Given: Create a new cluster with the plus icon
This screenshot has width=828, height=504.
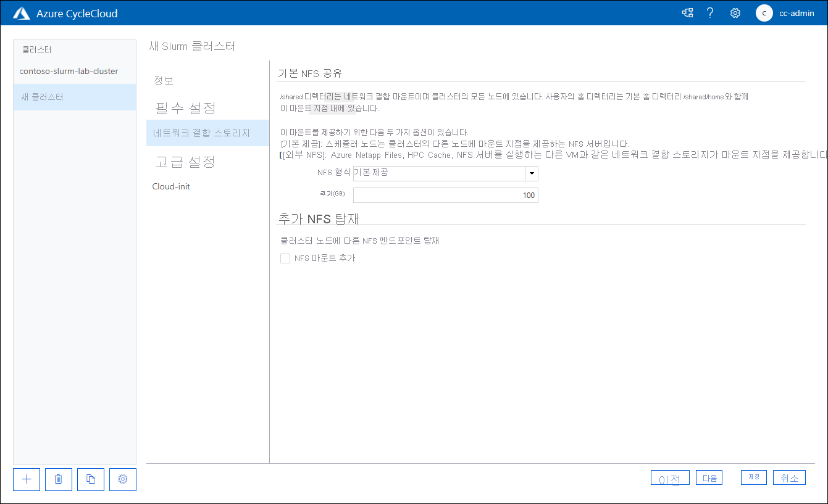Looking at the screenshot, I should pos(26,479).
